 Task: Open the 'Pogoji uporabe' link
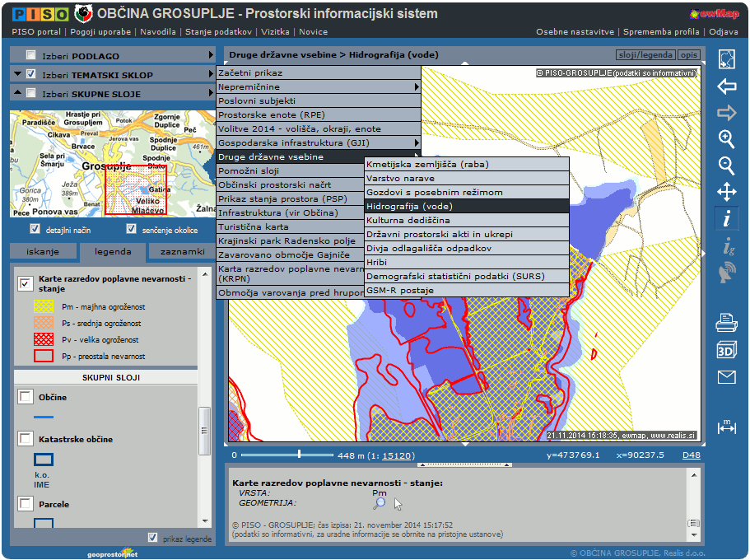100,32
